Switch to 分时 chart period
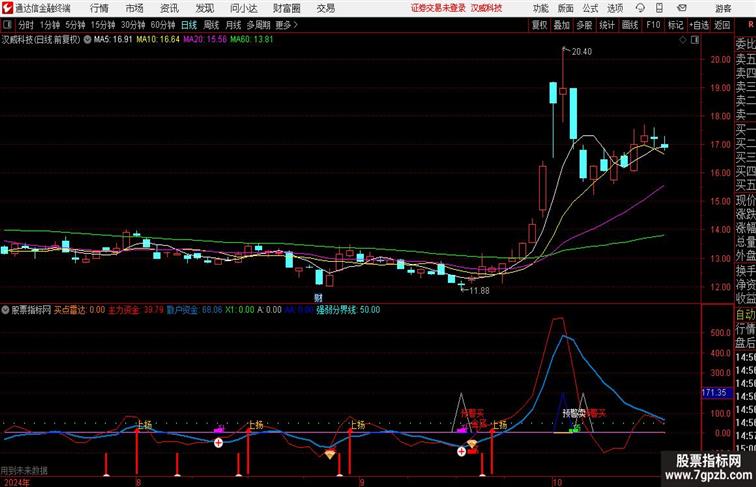This screenshot has height=487, width=756. point(26,25)
